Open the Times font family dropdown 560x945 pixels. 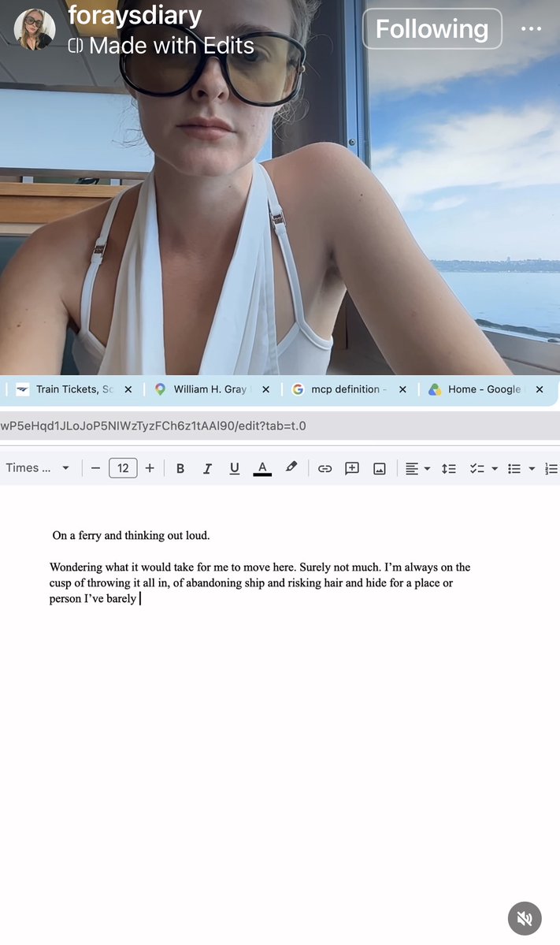coord(37,468)
